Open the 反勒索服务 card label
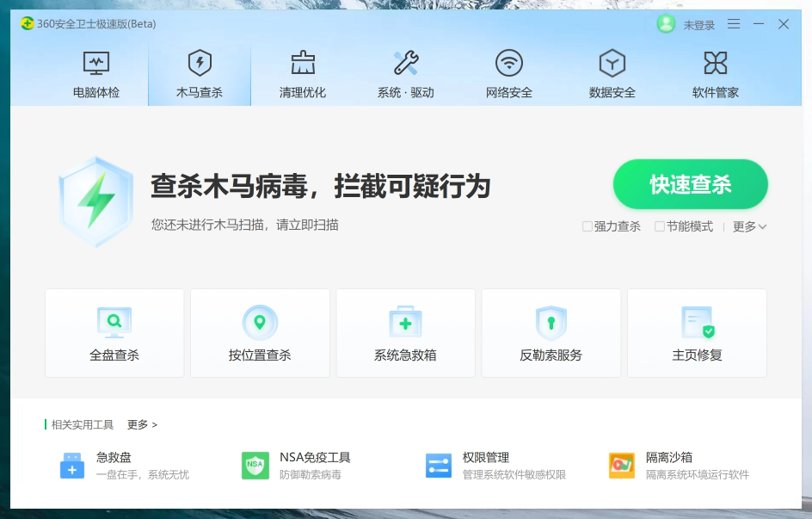The width and height of the screenshot is (812, 519). tap(551, 355)
